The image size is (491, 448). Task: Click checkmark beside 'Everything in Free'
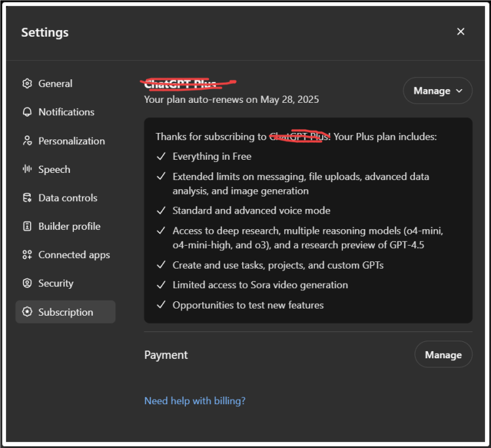click(161, 157)
